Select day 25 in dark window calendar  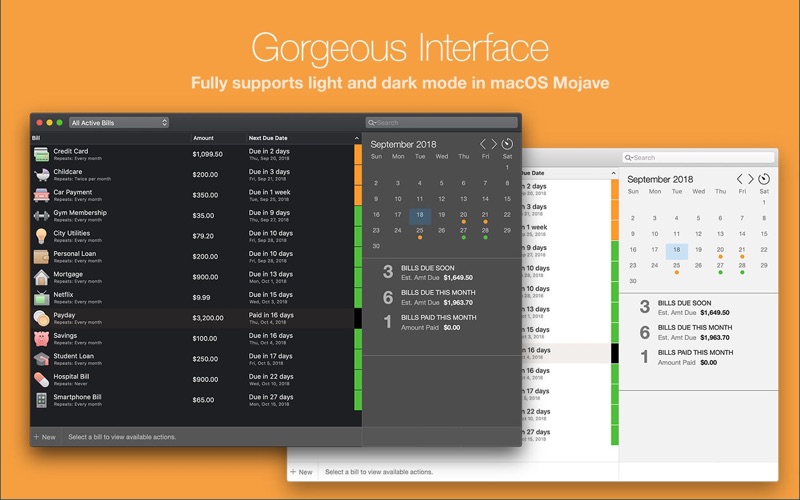[419, 232]
